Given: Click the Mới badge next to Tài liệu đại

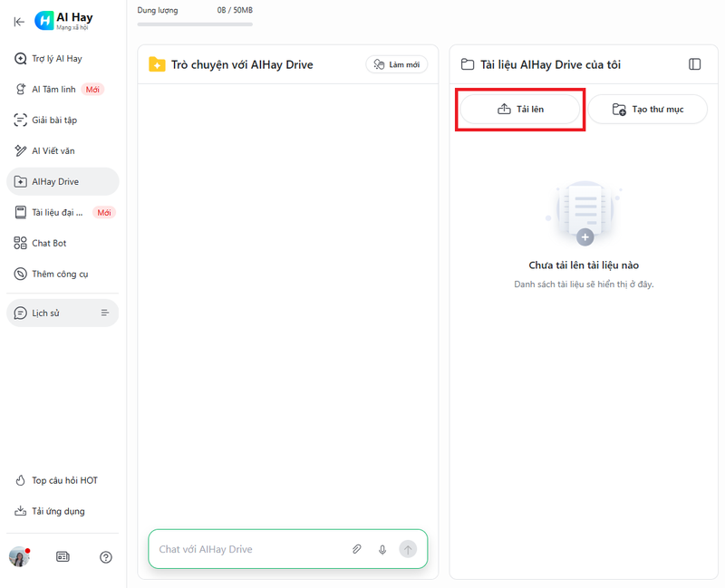Looking at the screenshot, I should click(104, 213).
